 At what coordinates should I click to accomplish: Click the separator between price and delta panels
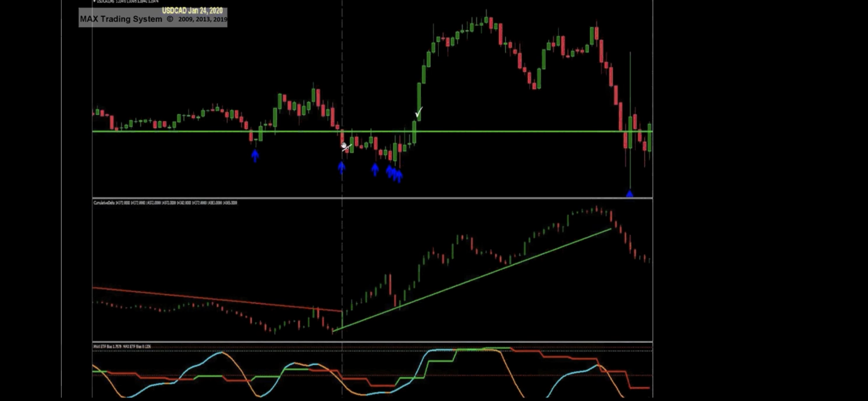click(x=372, y=198)
